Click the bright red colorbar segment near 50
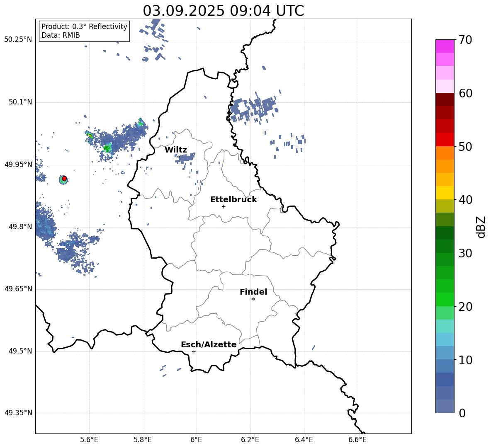 tap(445, 140)
